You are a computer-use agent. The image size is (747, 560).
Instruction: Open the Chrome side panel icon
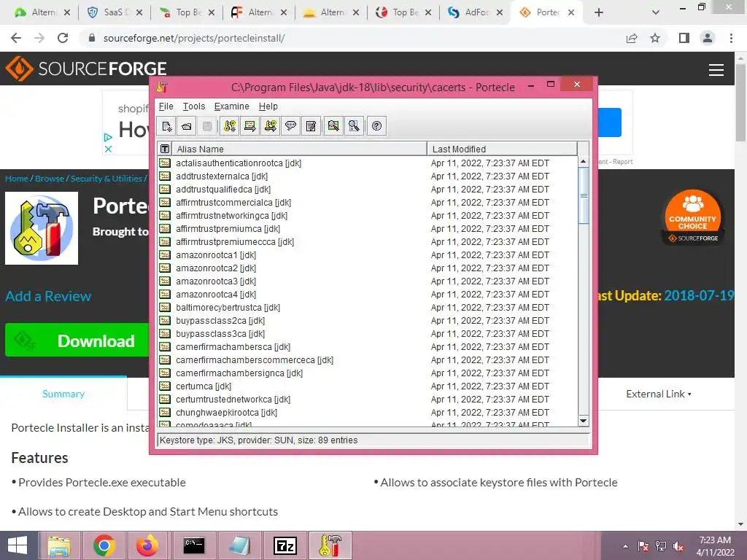[684, 38]
